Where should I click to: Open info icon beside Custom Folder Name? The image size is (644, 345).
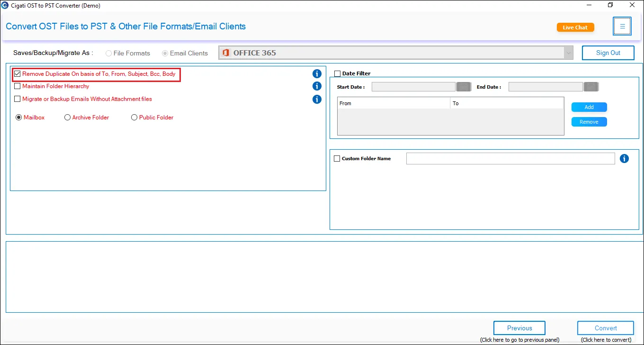(x=624, y=158)
